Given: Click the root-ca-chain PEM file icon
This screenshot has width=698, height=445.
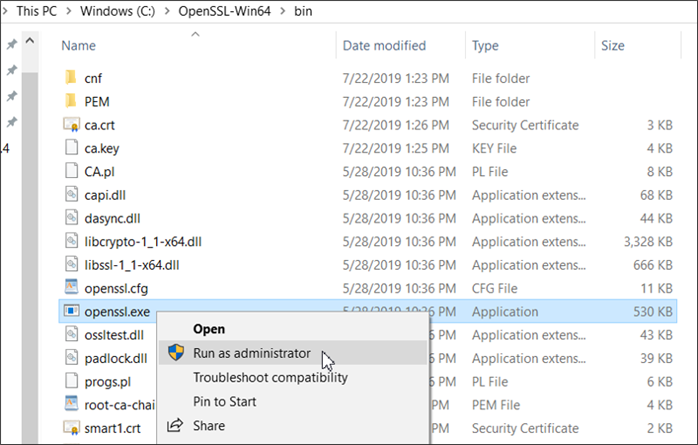Looking at the screenshot, I should point(71,405).
